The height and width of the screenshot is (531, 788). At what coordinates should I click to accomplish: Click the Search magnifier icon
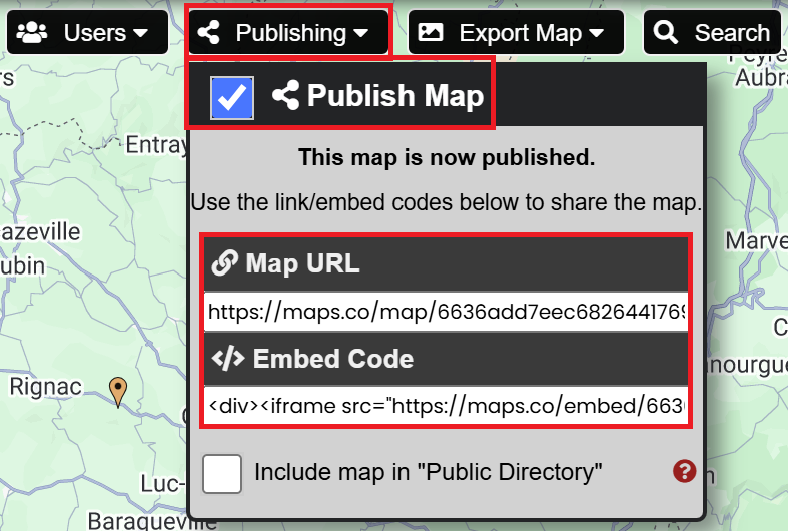click(665, 33)
